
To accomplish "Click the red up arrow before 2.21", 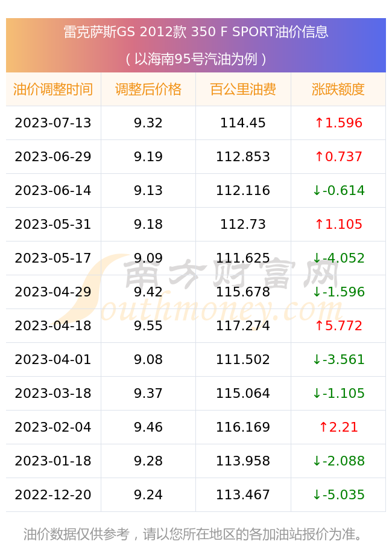I will [x=323, y=427].
